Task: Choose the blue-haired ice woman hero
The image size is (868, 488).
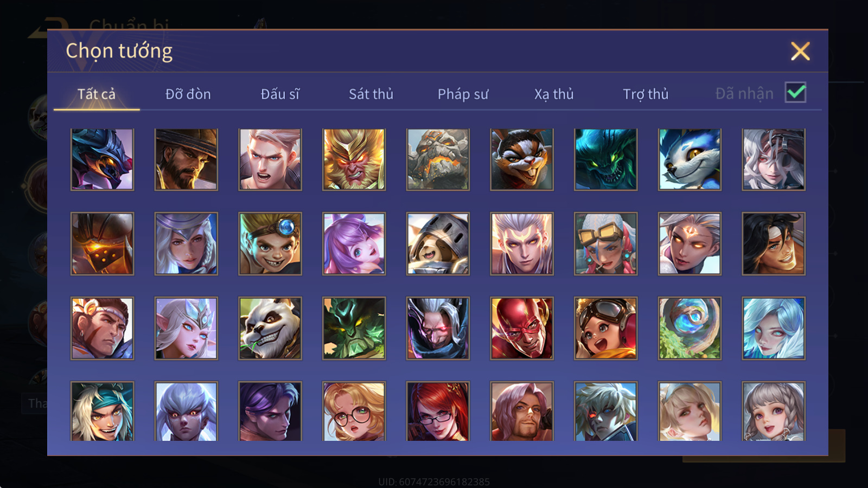Action: (x=774, y=328)
